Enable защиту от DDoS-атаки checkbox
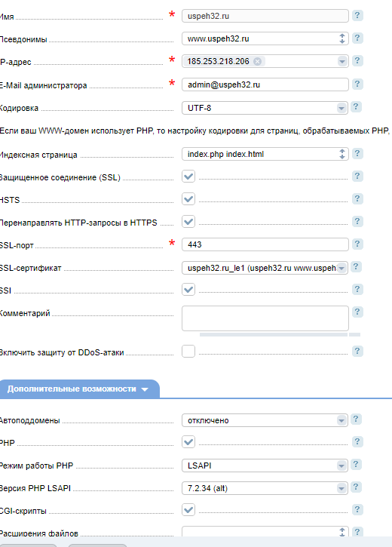This screenshot has height=547, width=392. coord(188,352)
